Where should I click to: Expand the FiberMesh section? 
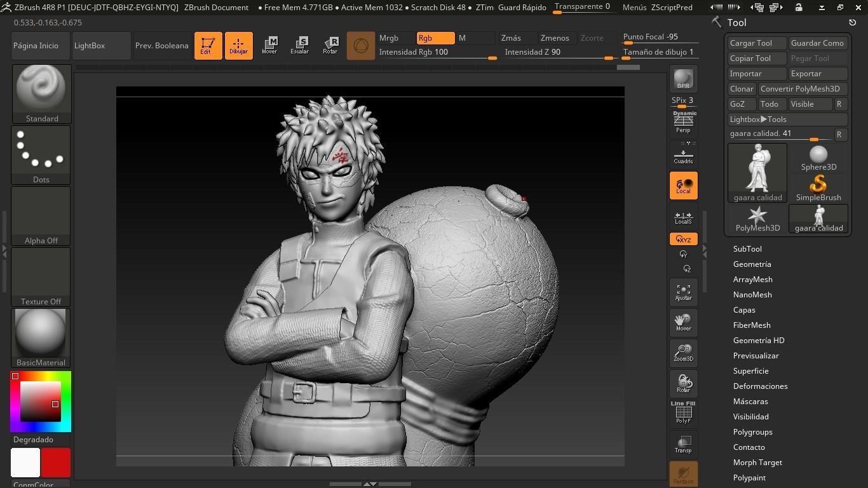click(x=752, y=325)
